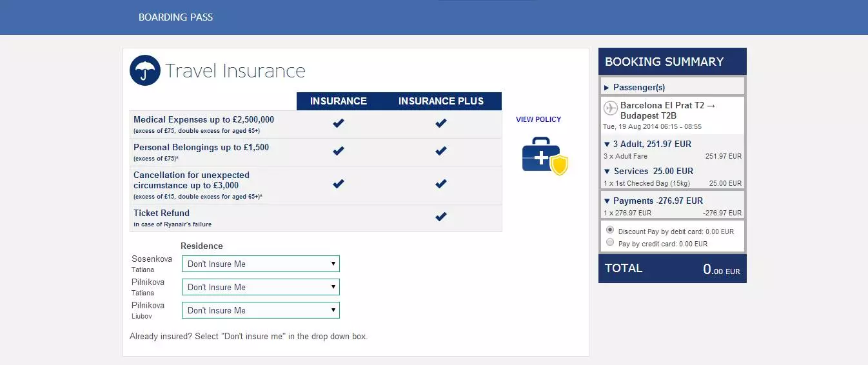Click Insurance checkmark for Cancellation row
Viewport: 868px width, 365px height.
click(x=338, y=184)
